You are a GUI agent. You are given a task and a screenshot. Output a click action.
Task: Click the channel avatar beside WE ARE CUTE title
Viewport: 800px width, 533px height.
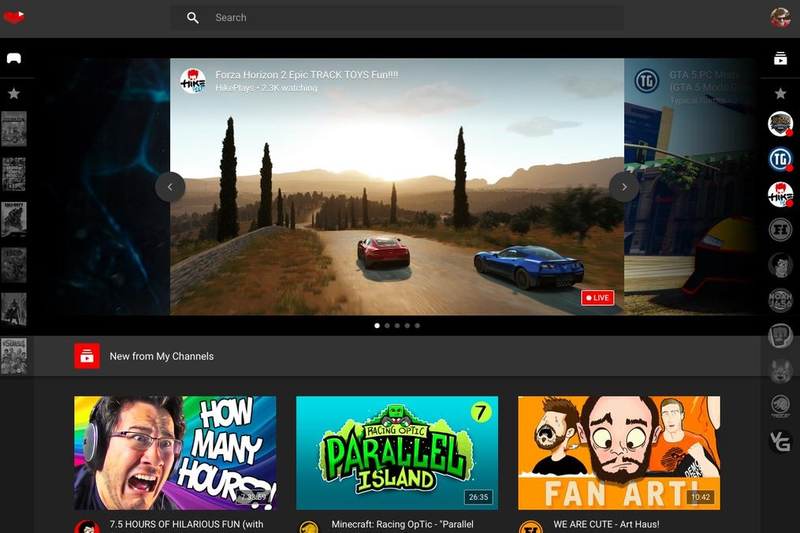(x=531, y=527)
